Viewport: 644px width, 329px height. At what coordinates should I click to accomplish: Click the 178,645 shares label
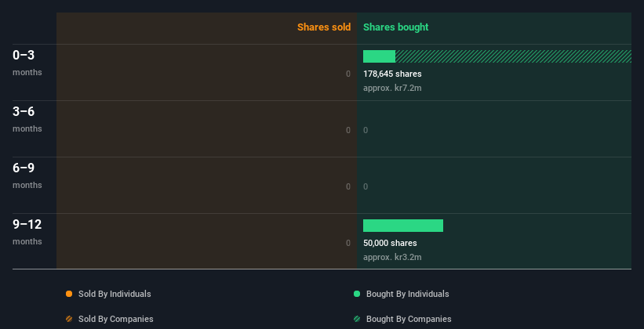click(392, 74)
